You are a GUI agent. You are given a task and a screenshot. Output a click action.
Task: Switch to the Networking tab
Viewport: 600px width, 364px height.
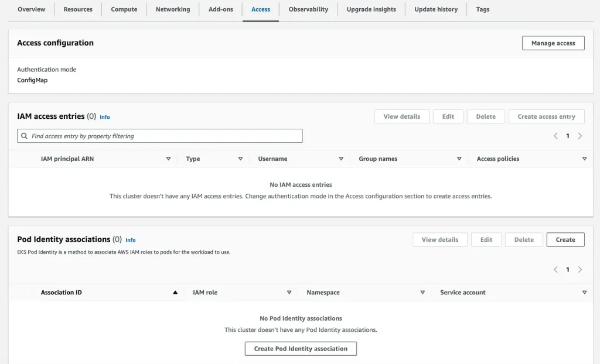tap(173, 9)
